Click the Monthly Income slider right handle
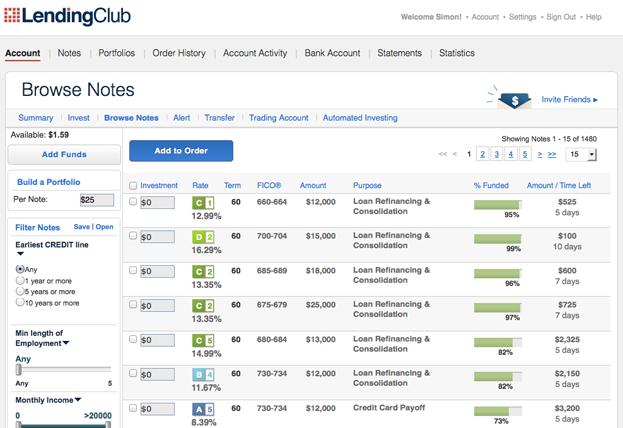 coord(108,425)
